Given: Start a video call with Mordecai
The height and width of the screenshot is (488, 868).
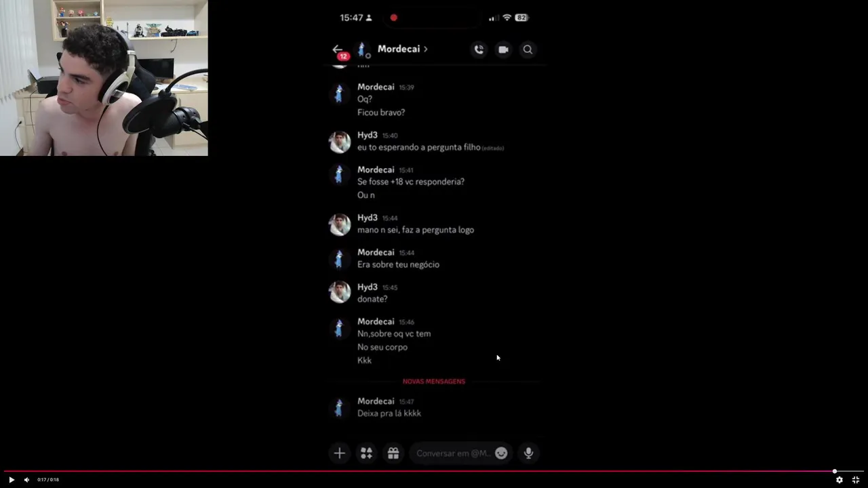Looking at the screenshot, I should pyautogui.click(x=503, y=49).
